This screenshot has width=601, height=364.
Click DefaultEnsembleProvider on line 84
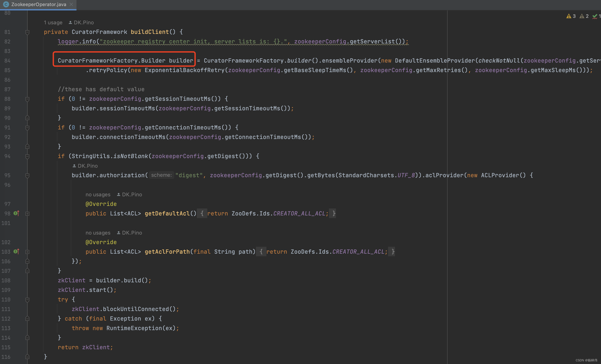tap(435, 60)
